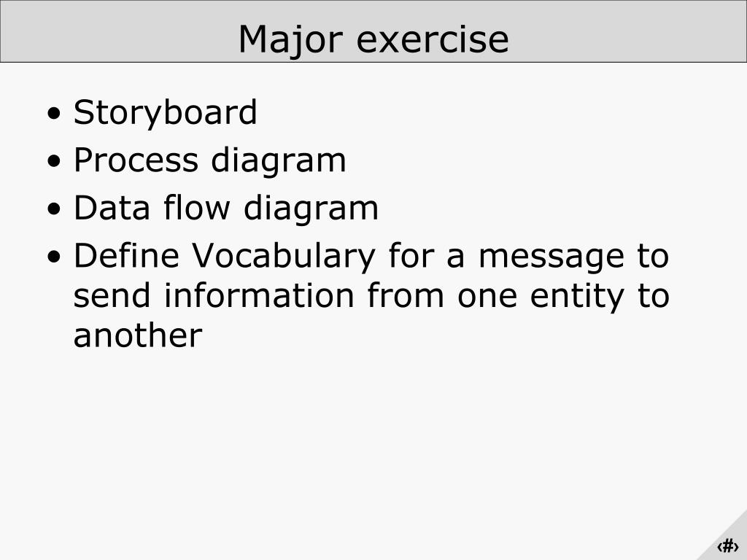Click the gray title bar left of the heading
Screen dimensions: 747x560
(x=119, y=31)
